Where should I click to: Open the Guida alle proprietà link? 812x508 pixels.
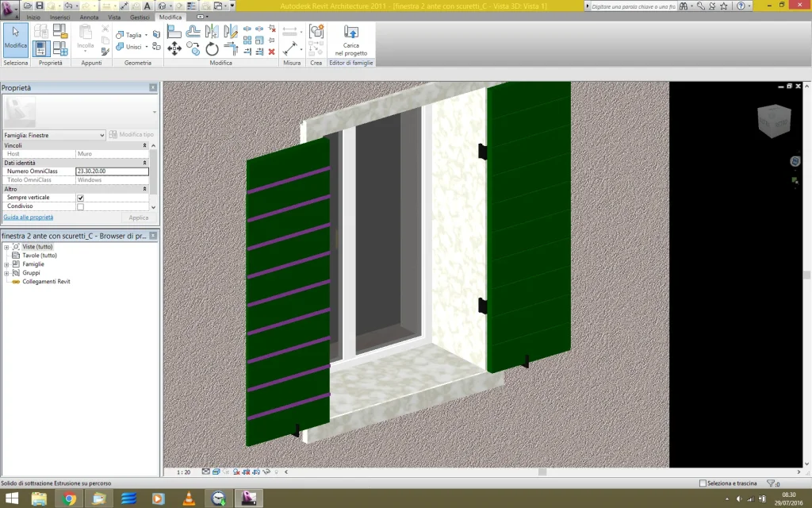click(x=29, y=217)
